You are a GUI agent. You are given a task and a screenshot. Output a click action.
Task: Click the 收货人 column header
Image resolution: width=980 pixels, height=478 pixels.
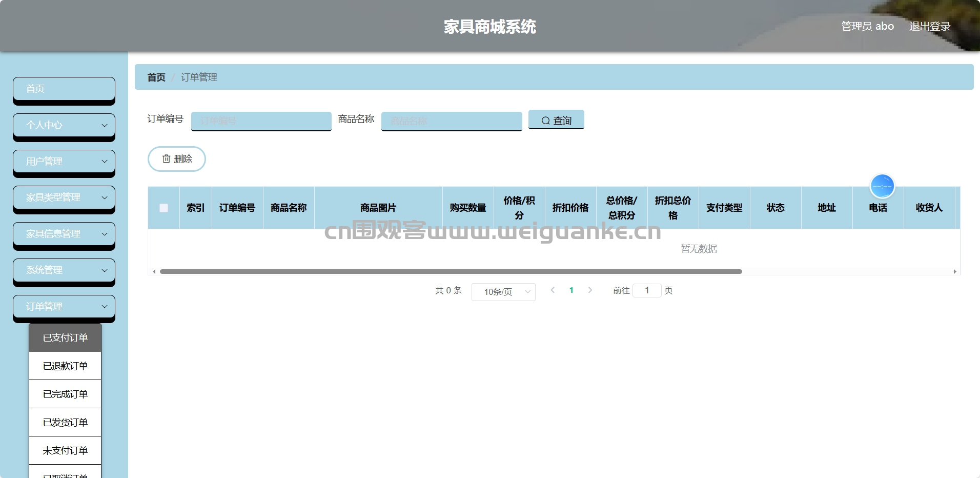tap(929, 208)
